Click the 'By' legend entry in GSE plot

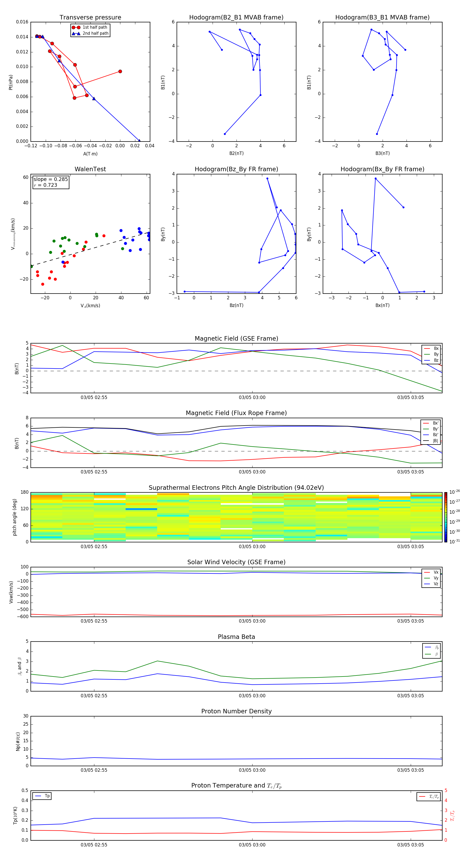pos(431,354)
